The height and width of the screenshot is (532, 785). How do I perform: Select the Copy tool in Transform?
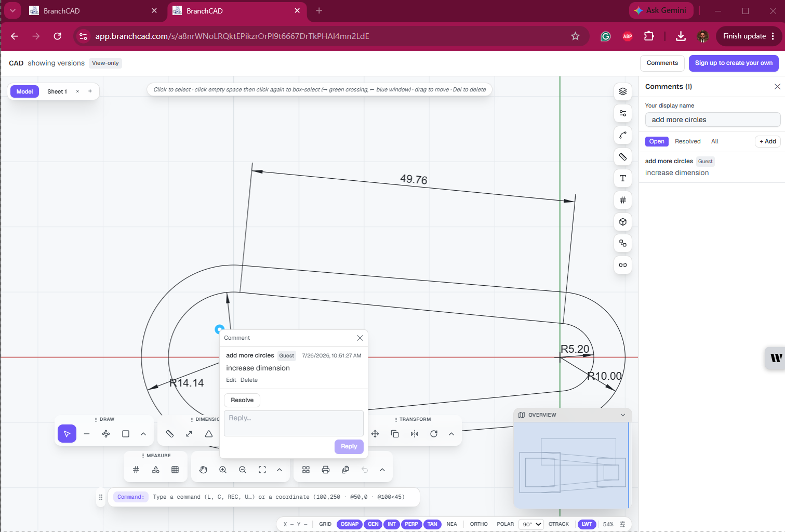(x=395, y=434)
